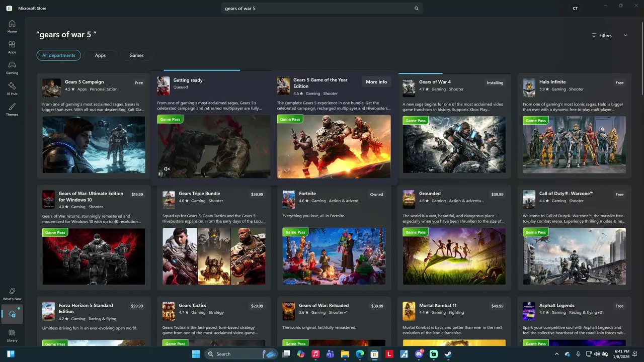Select the Games filter tab
644x362 pixels.
(136, 55)
